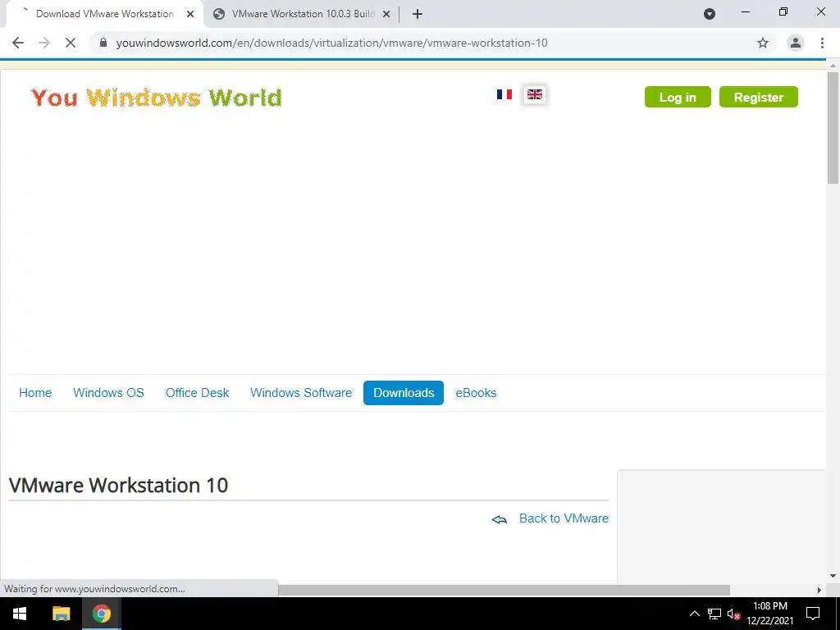Open the Chrome three-dot menu
The height and width of the screenshot is (630, 840).
tap(822, 43)
